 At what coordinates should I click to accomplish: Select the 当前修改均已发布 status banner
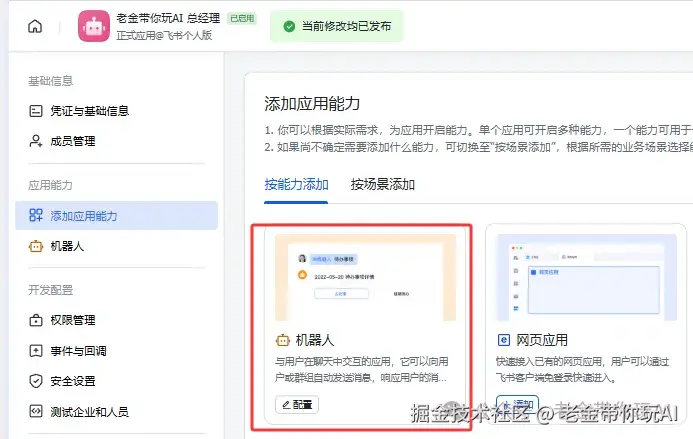336,27
